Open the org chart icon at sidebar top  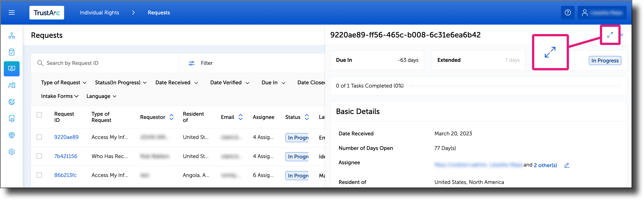point(11,35)
